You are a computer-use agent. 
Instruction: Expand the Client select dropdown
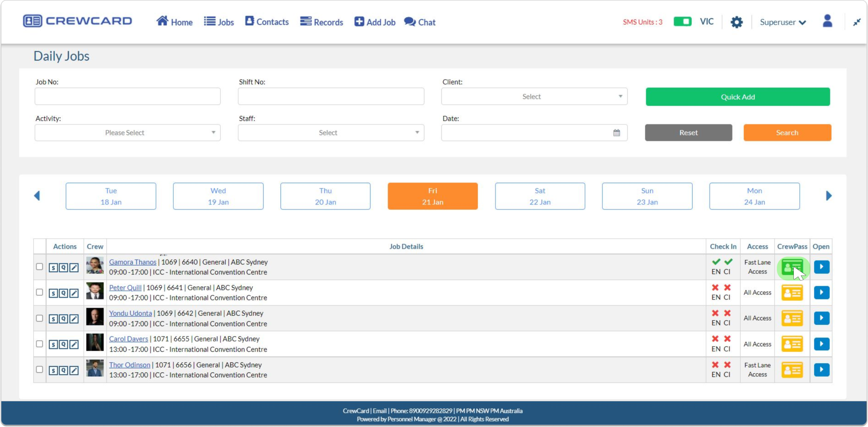[x=534, y=97]
